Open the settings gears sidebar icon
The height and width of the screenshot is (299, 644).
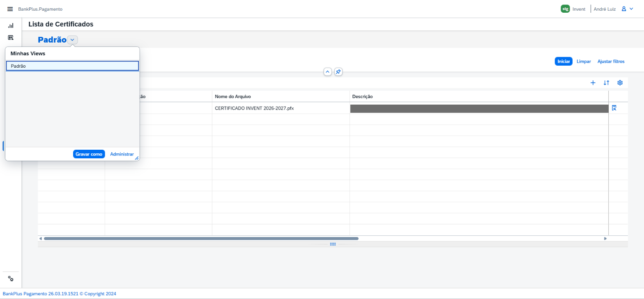11,279
